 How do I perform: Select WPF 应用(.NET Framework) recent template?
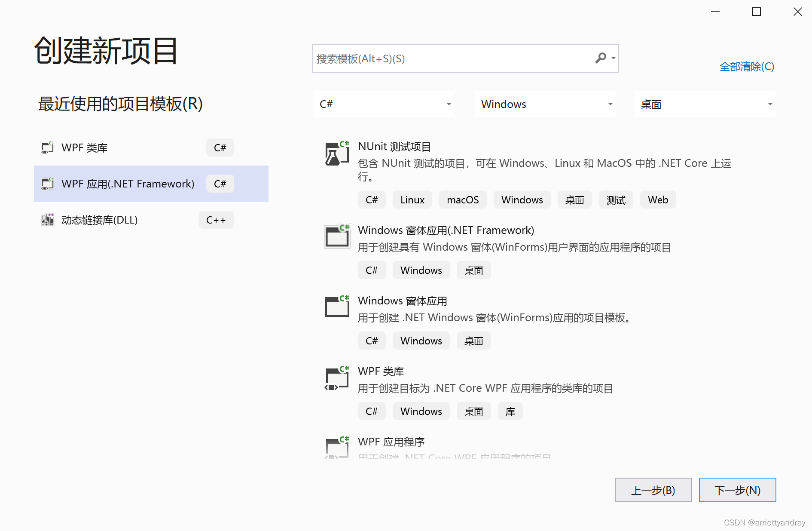[x=151, y=184]
